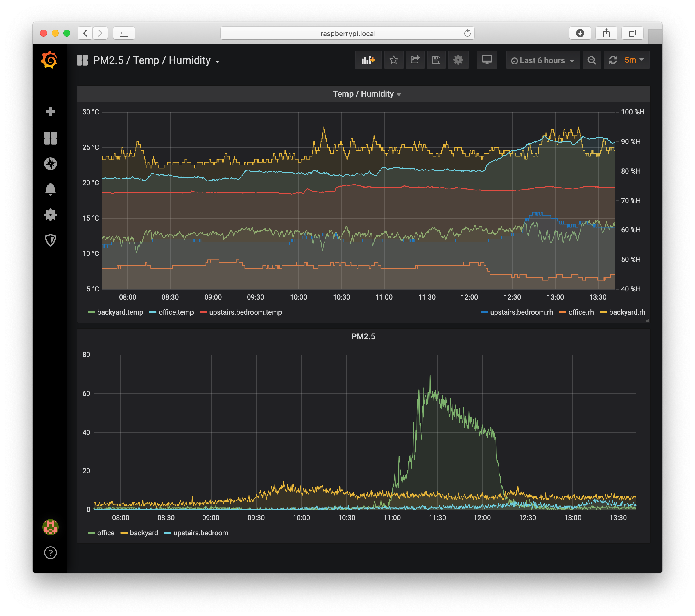Open Alerting bell in sidebar
Screen dimensions: 695x616
point(50,189)
